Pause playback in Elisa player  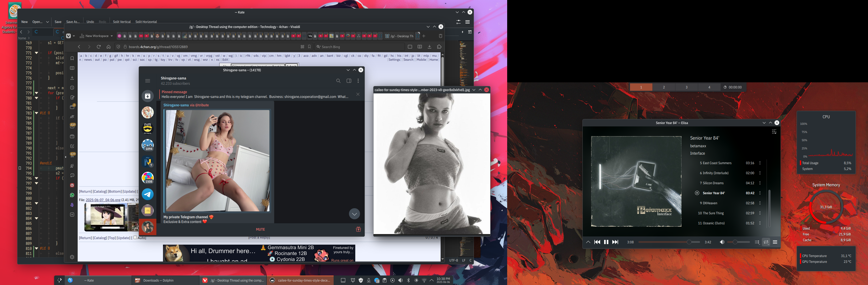pyautogui.click(x=606, y=242)
